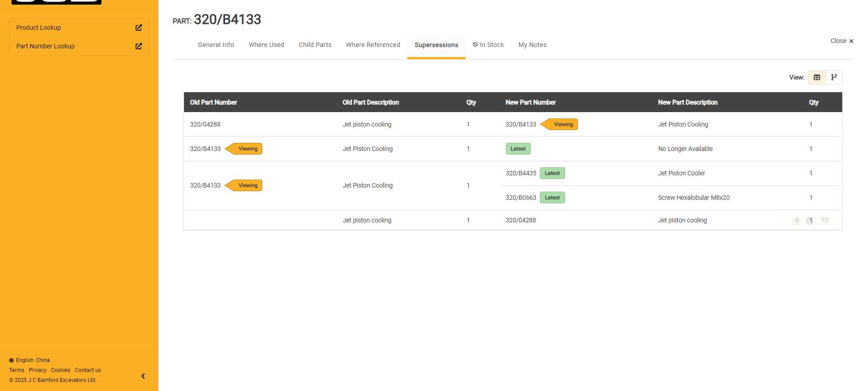Open the Where Used tab

[266, 45]
